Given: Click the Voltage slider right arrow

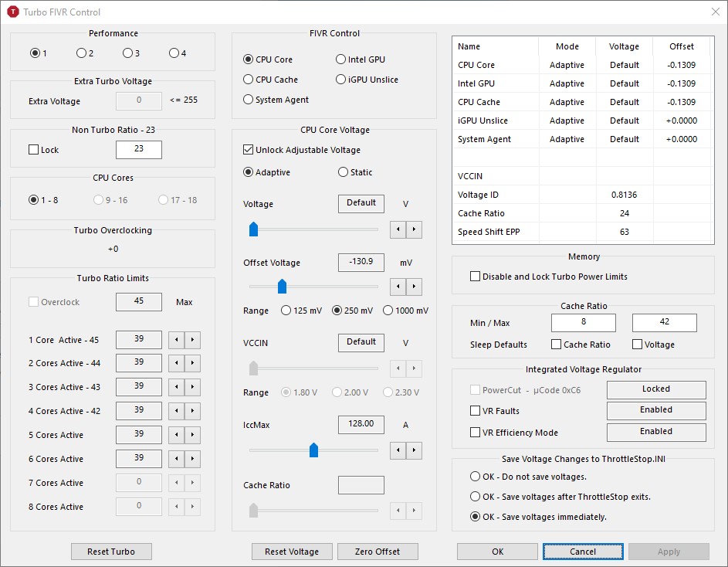Looking at the screenshot, I should point(414,229).
